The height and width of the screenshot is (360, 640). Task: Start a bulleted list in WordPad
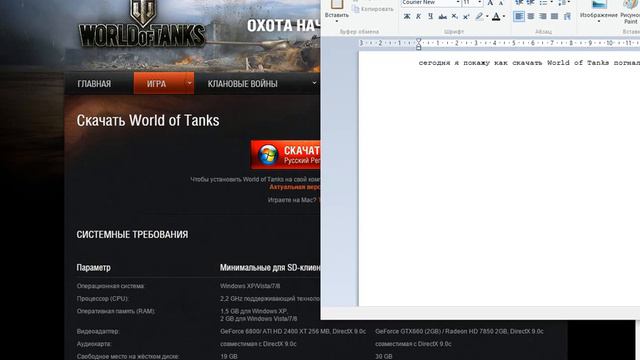[543, 3]
